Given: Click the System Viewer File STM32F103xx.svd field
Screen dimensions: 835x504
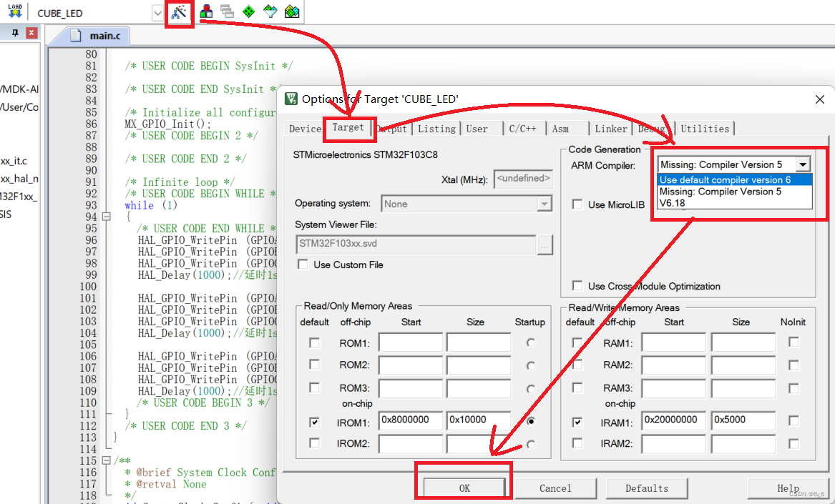Looking at the screenshot, I should 416,244.
